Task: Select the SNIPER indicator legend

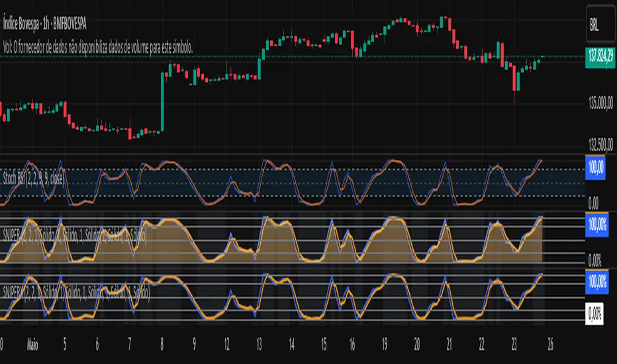Action: 75,236
